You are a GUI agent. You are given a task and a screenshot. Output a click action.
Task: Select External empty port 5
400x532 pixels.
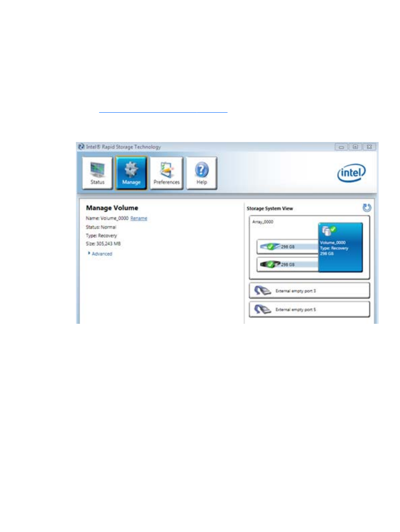309,309
